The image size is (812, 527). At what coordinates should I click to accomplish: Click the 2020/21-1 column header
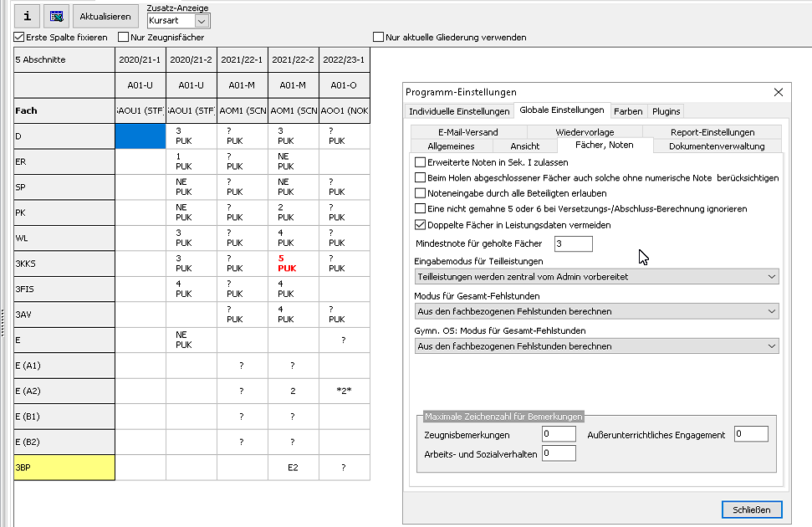click(x=140, y=59)
